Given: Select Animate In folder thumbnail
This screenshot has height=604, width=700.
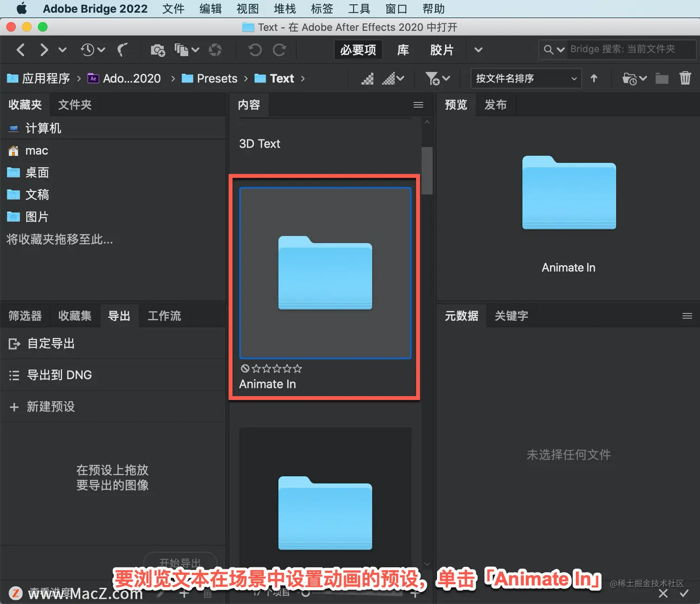Looking at the screenshot, I should [x=325, y=273].
